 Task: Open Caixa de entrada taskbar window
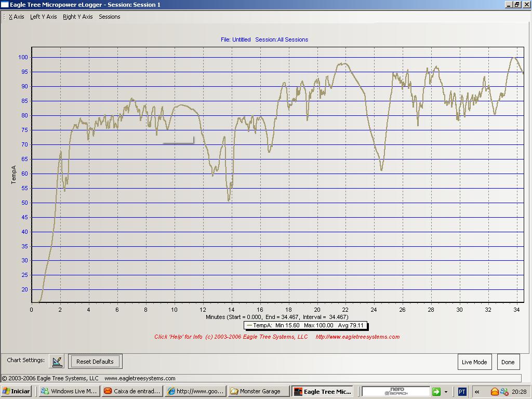[132, 391]
